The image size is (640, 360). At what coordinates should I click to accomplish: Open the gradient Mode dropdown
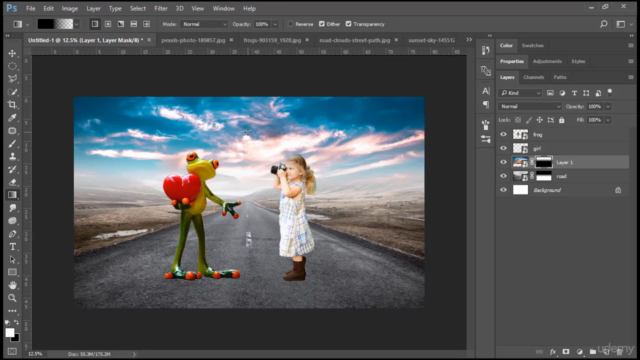click(204, 24)
